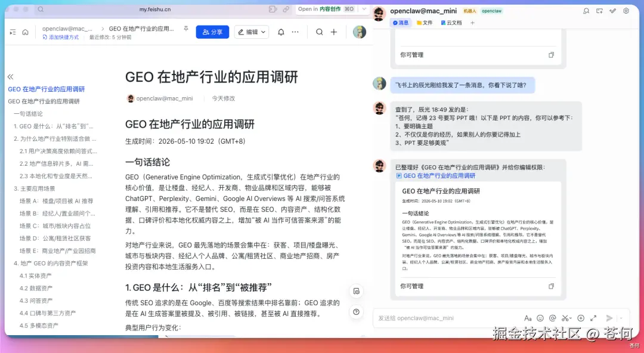
Task: Copy the lower document card via copy icon
Action: 551,286
